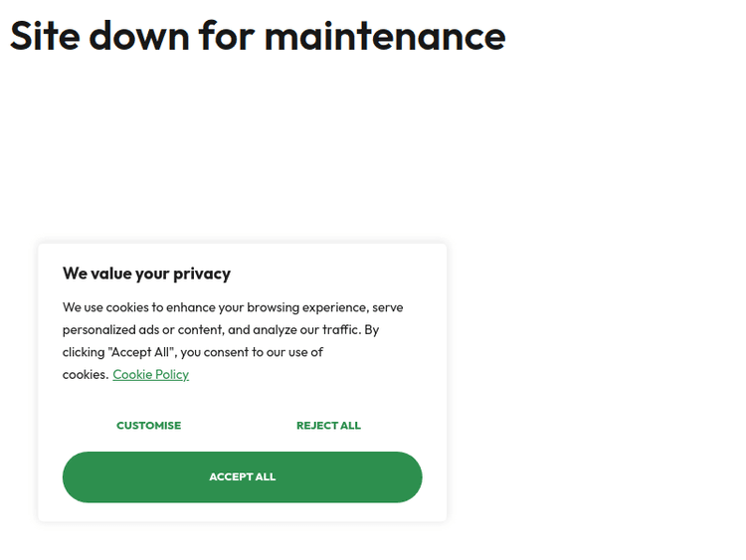Click the green Accept All button

point(242,477)
